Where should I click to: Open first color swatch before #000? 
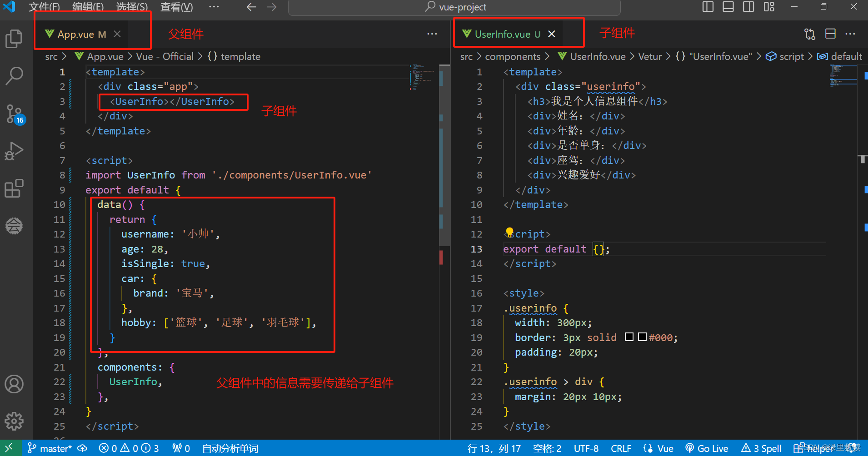629,337
